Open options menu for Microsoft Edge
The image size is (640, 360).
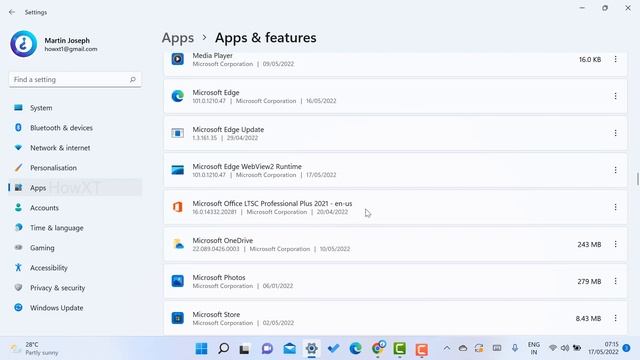point(615,96)
